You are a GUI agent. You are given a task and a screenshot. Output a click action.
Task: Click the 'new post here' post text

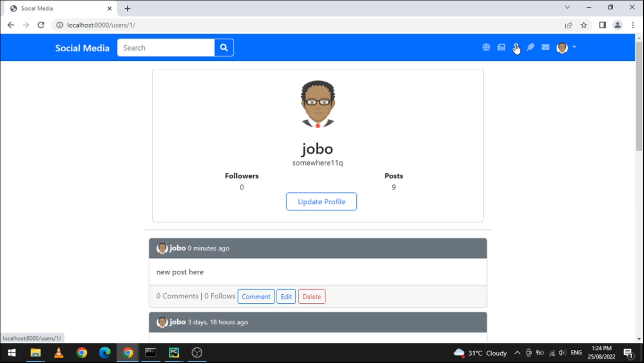coord(180,272)
